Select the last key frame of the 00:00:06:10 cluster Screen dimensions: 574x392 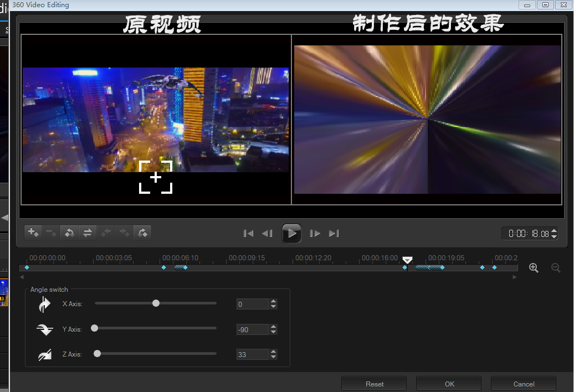click(185, 267)
